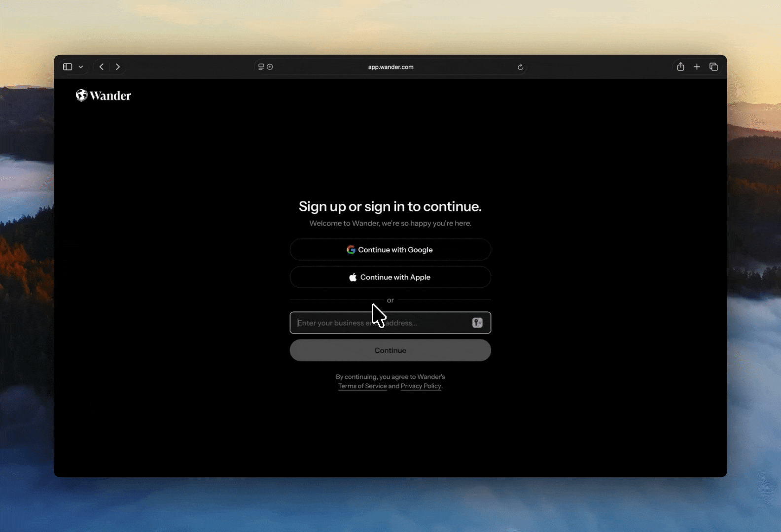The image size is (781, 532).
Task: Go forward with the right arrow
Action: [118, 67]
